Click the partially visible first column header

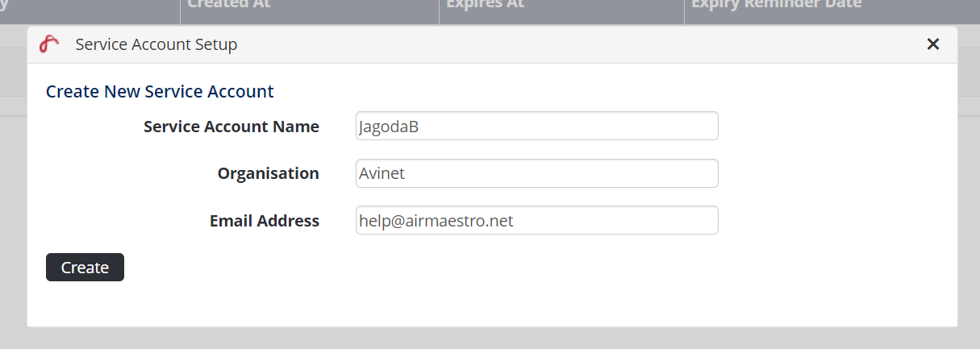coord(81,6)
